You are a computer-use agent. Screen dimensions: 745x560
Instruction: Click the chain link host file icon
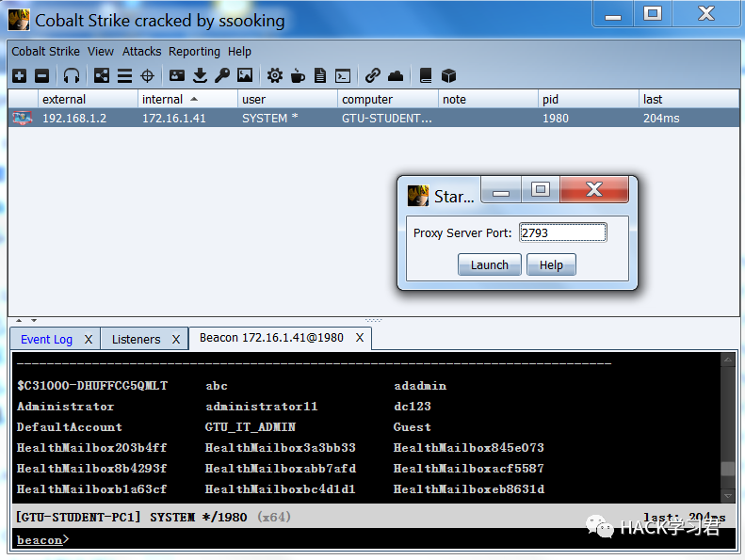373,75
